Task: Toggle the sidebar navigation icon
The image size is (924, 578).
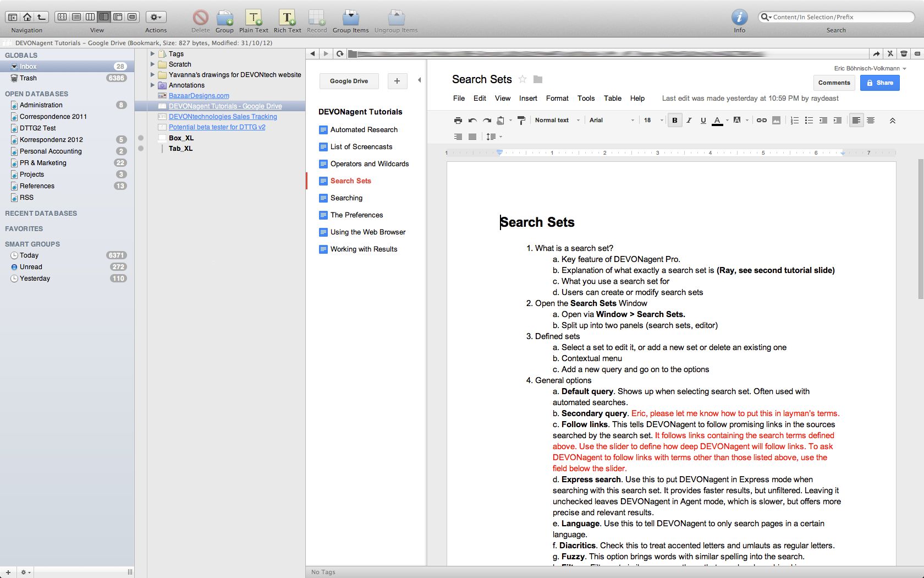Action: tap(13, 17)
